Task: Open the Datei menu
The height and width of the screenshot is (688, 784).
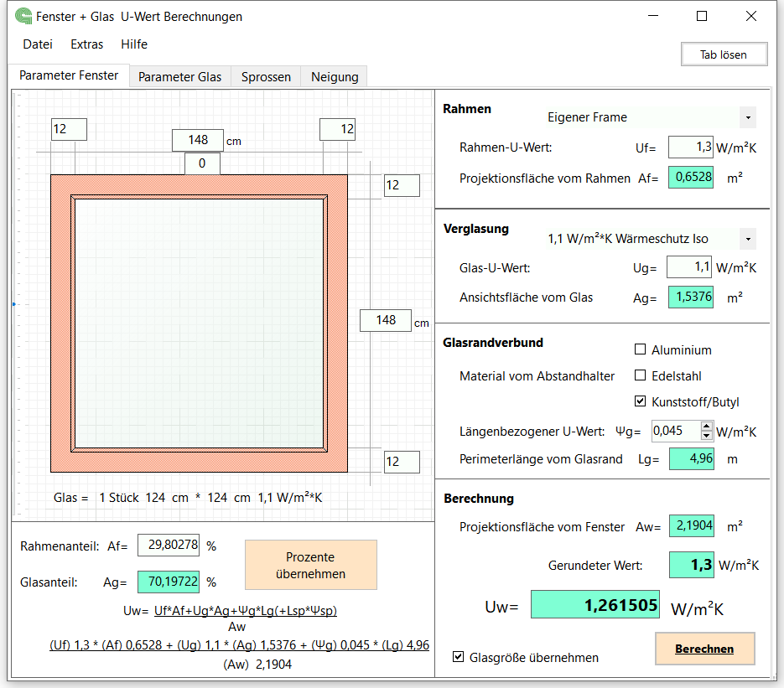Action: pyautogui.click(x=38, y=44)
